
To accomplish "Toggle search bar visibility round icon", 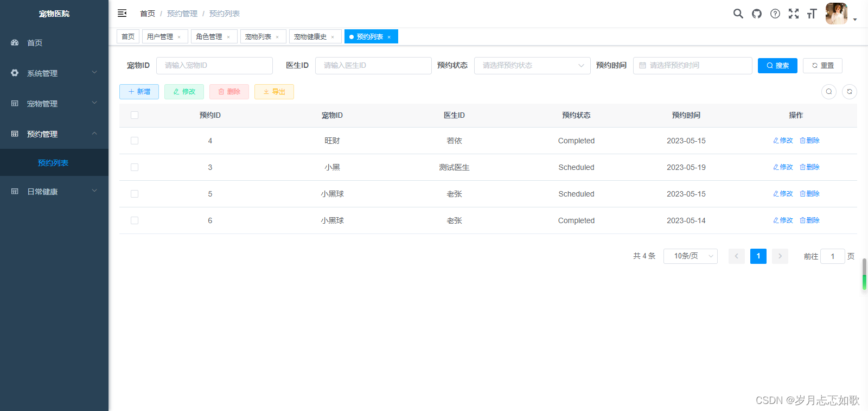I will 829,92.
